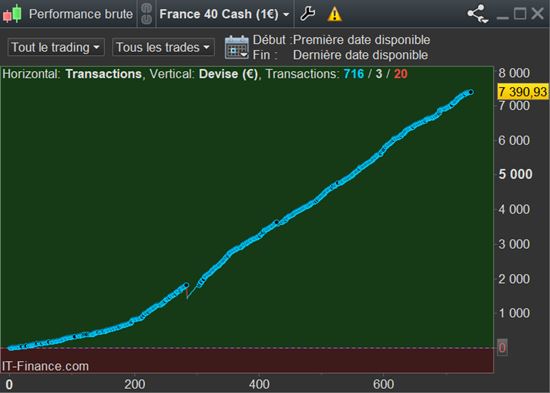Click the Dernière date disponible end date
This screenshot has width=550, height=393.
pyautogui.click(x=360, y=55)
